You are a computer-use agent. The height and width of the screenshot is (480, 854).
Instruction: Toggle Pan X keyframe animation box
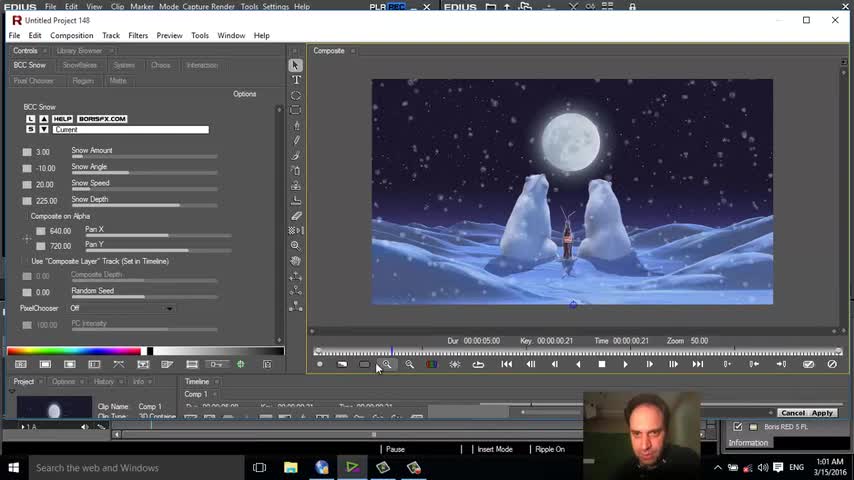40,231
